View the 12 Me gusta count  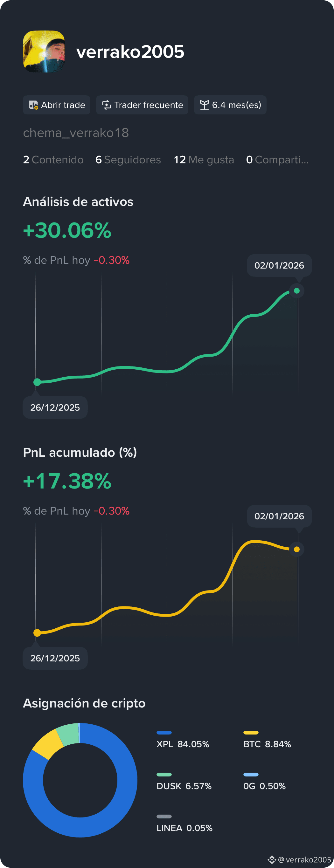204,160
